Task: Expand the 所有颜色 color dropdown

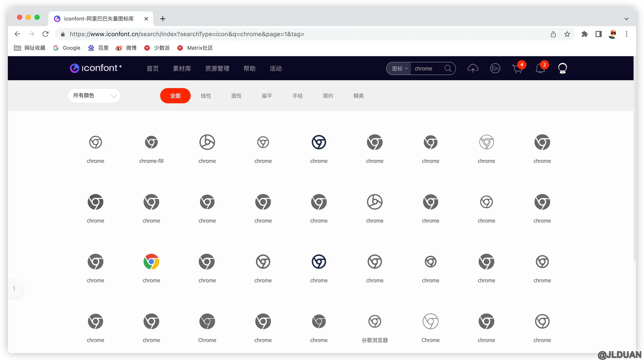Action: tap(94, 95)
